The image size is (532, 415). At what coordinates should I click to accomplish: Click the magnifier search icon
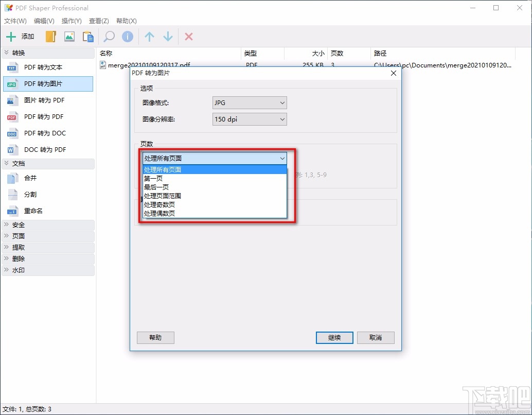109,37
